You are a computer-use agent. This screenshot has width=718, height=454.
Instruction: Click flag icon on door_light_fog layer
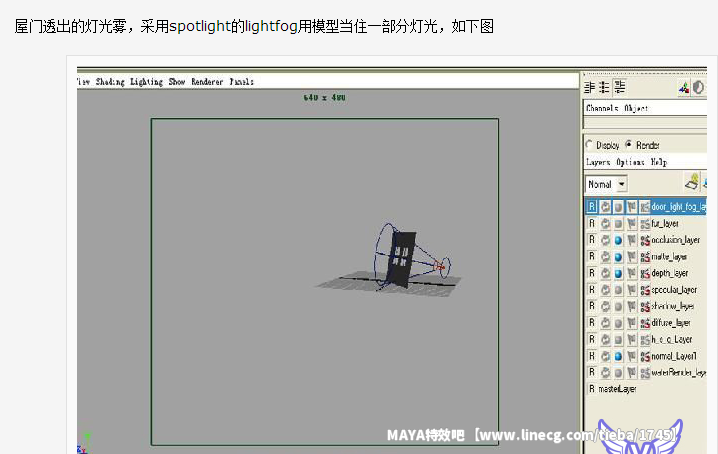631,207
